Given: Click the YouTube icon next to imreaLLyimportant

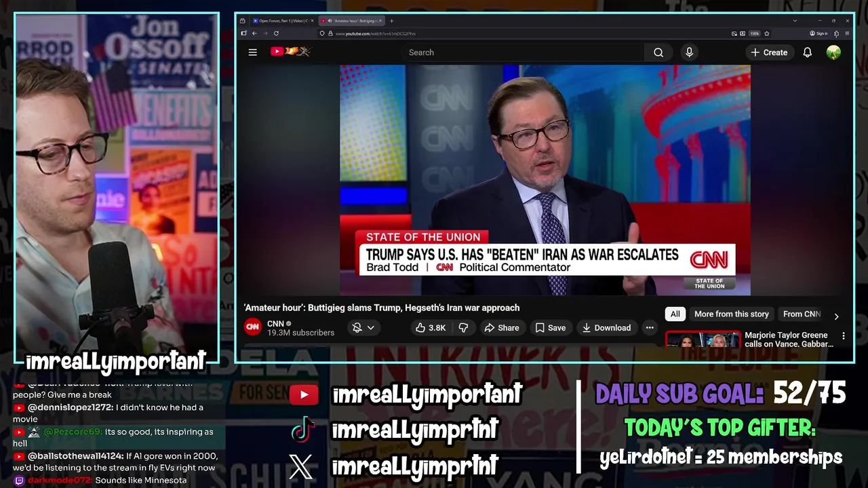Looking at the screenshot, I should 303,394.
